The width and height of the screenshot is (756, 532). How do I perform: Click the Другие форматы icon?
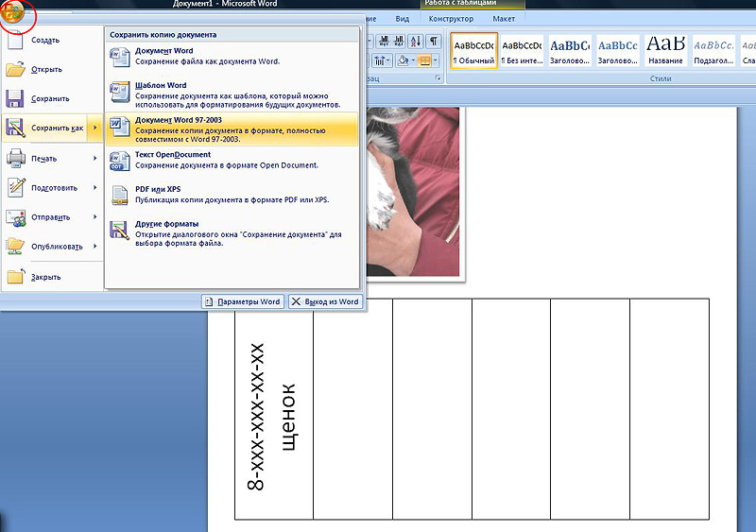pos(120,231)
